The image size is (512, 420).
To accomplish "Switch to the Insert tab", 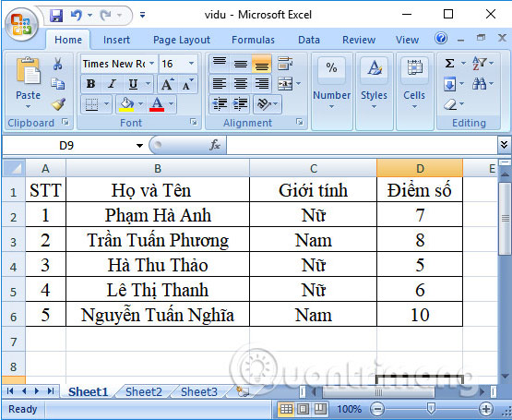I will (116, 40).
